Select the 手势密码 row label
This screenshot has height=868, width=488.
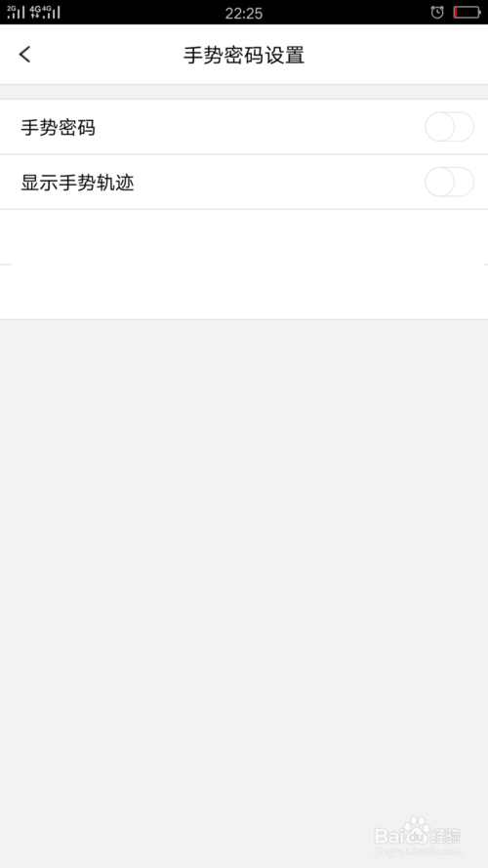59,127
